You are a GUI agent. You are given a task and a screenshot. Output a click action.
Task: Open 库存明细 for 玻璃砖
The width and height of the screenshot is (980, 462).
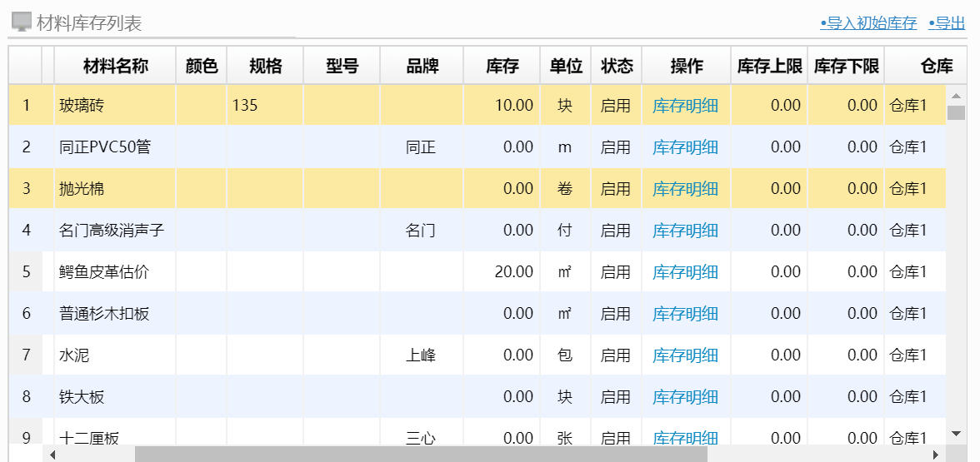[x=685, y=106]
